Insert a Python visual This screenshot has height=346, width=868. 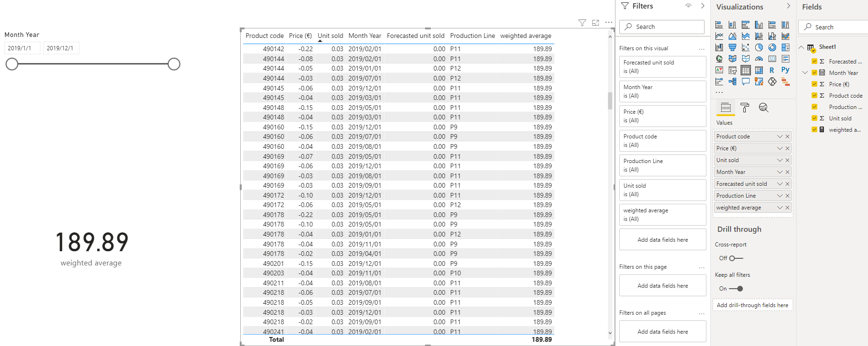coord(786,70)
